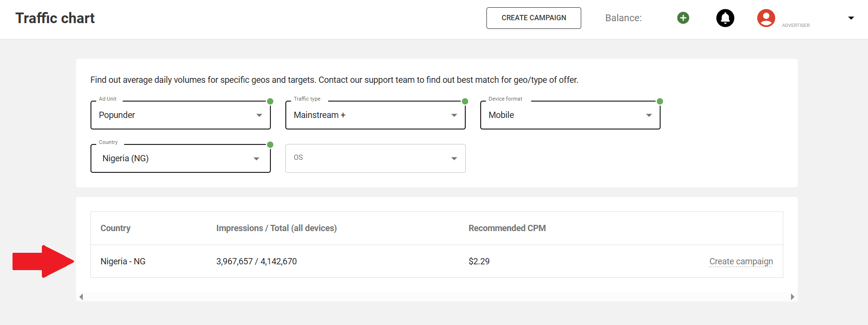This screenshot has height=325, width=868.
Task: Select the Nigeria - NG table row
Action: click(436, 261)
